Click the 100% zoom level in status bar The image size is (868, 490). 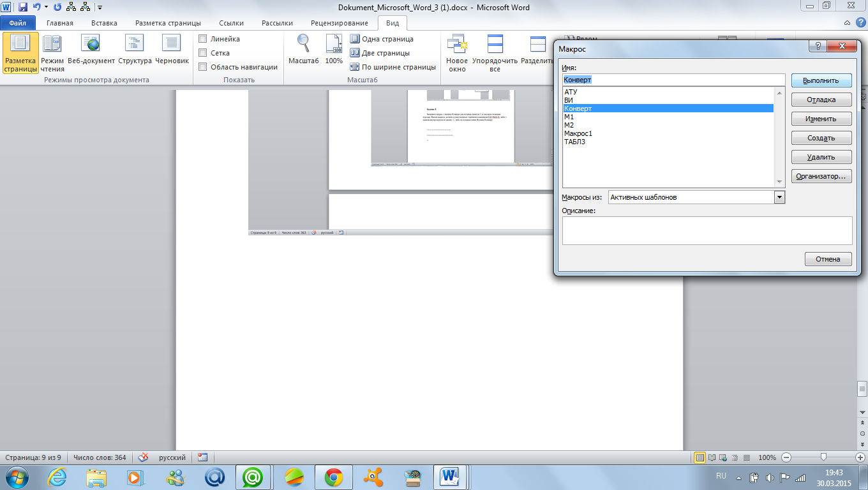coord(767,457)
